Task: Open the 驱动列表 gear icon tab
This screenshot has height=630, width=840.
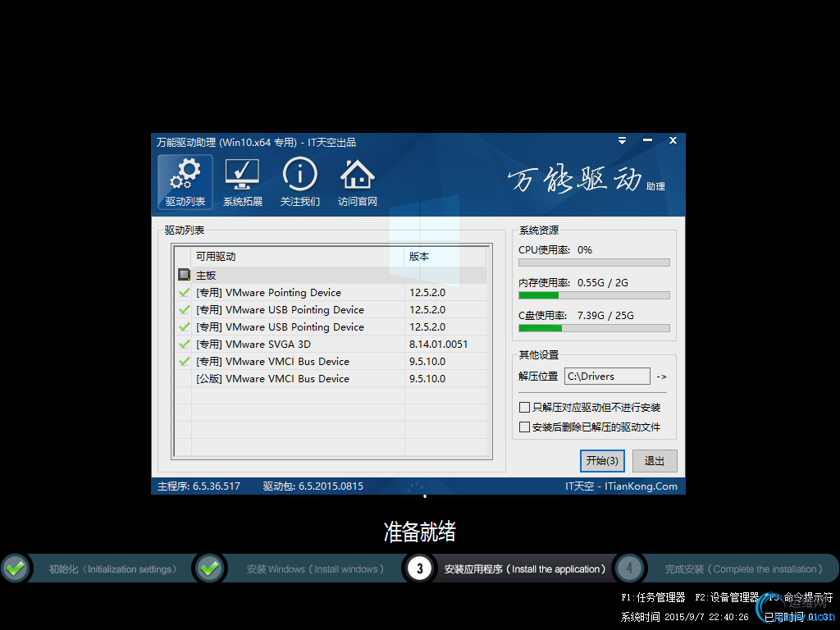Action: [x=185, y=181]
